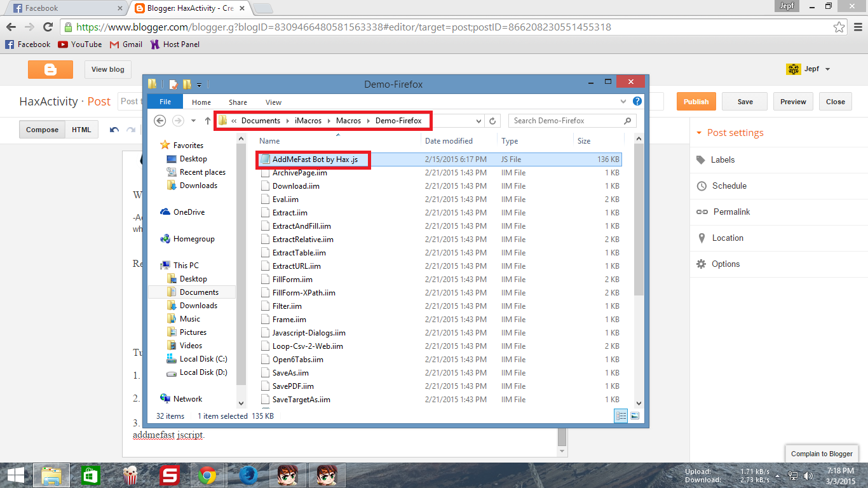
Task: Expand the Explorer ribbon chevron
Action: (624, 101)
